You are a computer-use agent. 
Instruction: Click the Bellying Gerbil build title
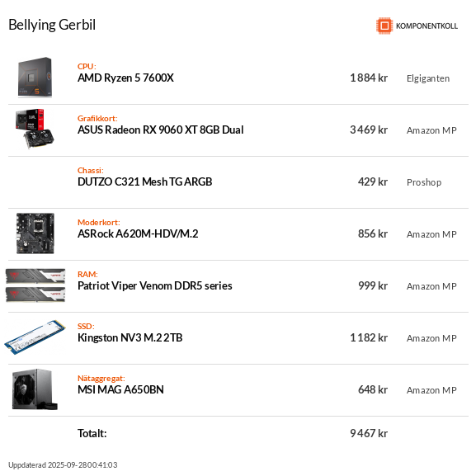[52, 25]
